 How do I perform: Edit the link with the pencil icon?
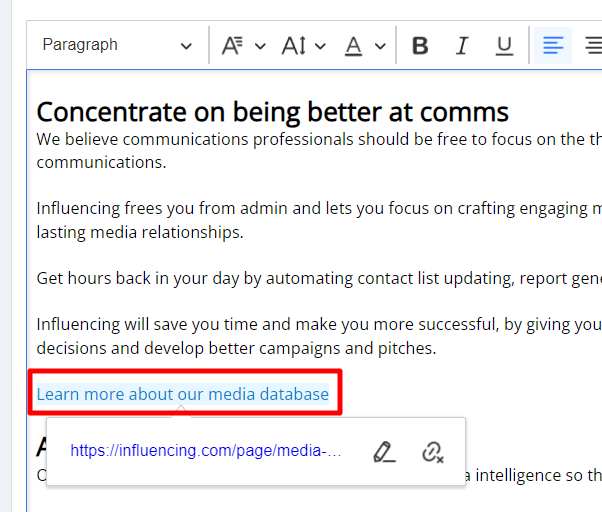pyautogui.click(x=384, y=452)
